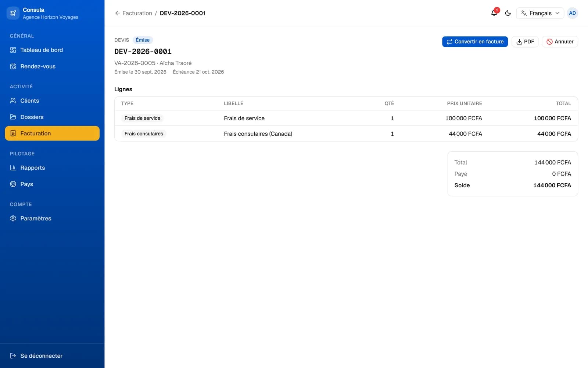
Task: Go to Rendez-vous page
Action: [x=52, y=67]
